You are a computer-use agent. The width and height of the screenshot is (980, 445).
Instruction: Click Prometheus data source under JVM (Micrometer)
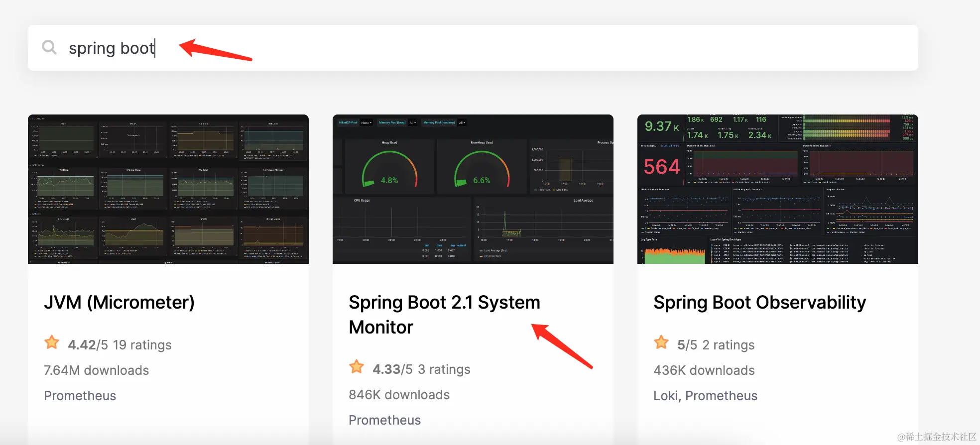point(80,396)
